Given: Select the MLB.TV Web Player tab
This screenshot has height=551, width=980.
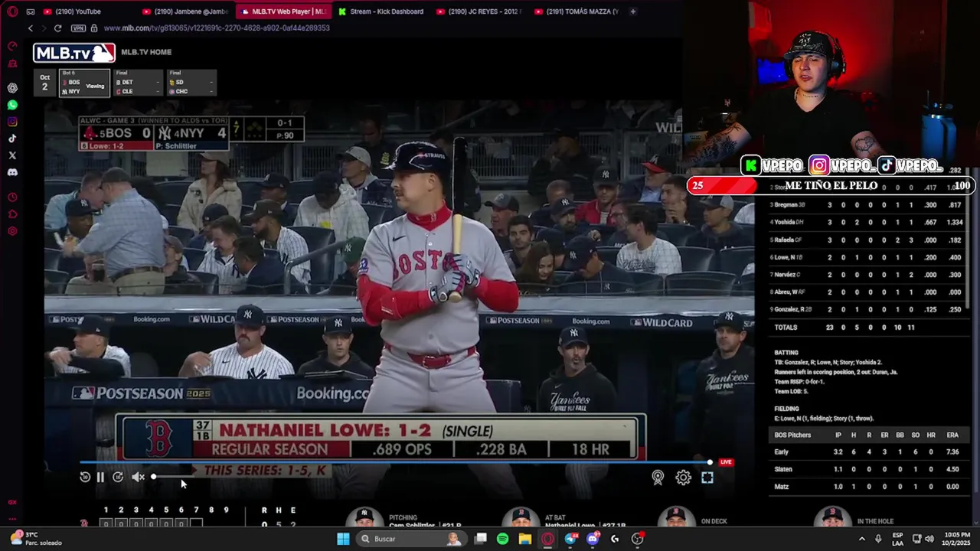Looking at the screenshot, I should click(283, 11).
